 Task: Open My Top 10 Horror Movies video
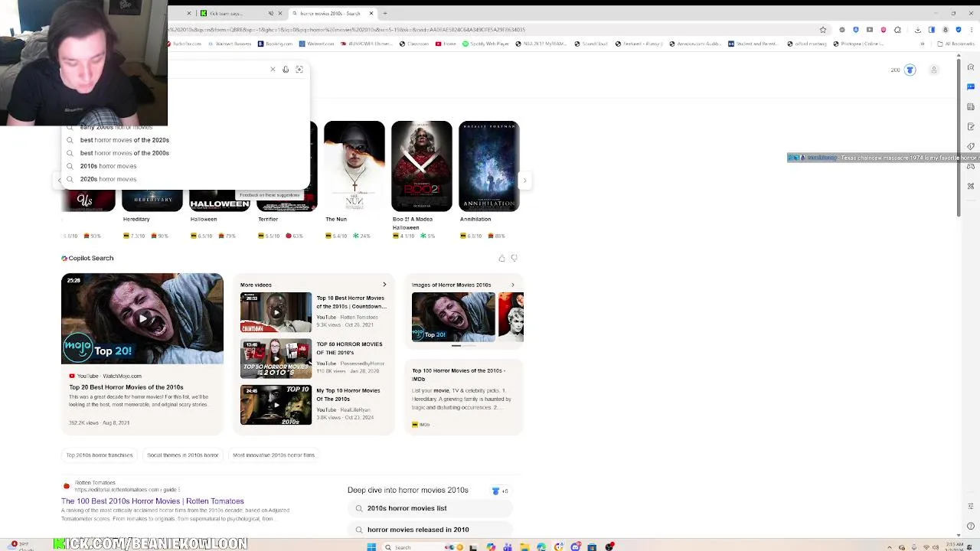tap(313, 405)
